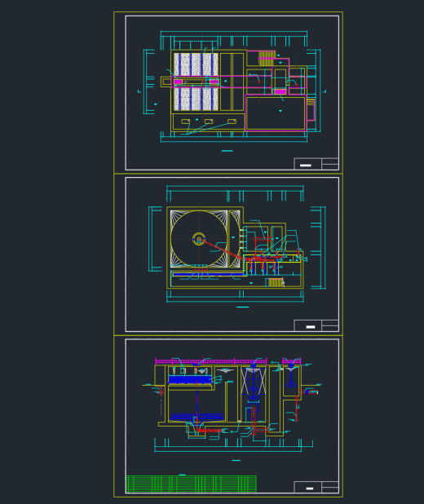Click the solid blue filter layer in the section view
The image size is (424, 504).
(190, 380)
